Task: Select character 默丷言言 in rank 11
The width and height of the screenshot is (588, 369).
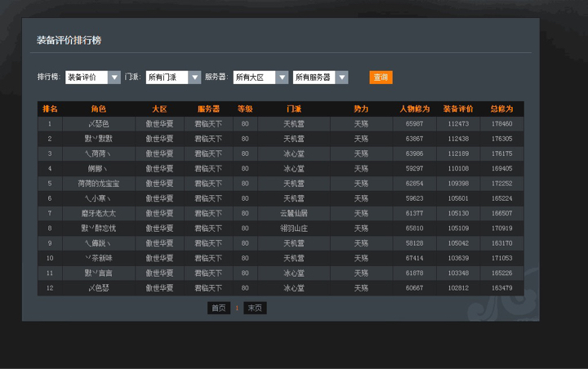Action: pos(99,273)
